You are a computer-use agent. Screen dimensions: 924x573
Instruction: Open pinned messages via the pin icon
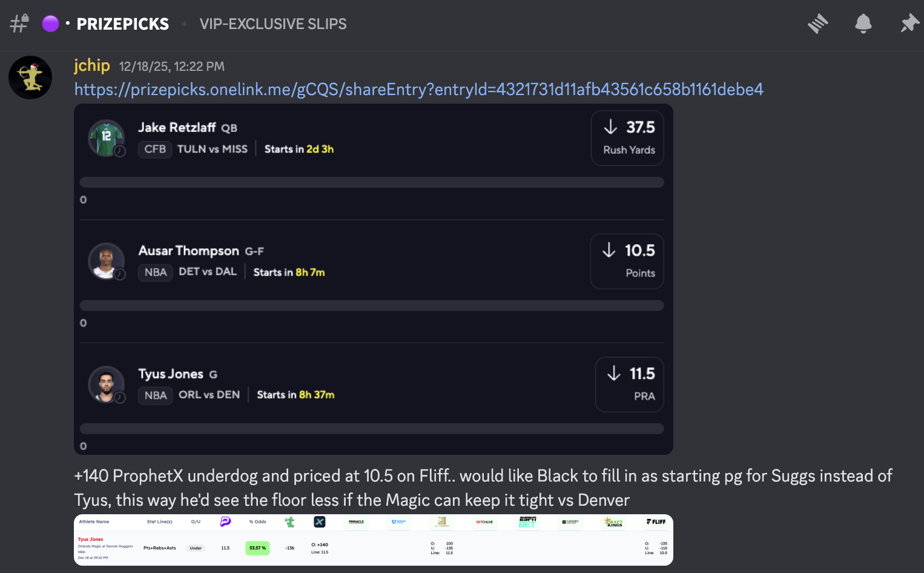click(909, 24)
